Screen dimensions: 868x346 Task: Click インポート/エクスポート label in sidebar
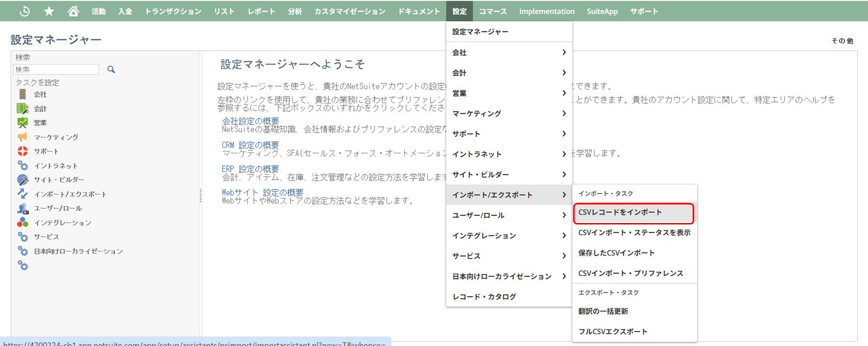pos(70,194)
